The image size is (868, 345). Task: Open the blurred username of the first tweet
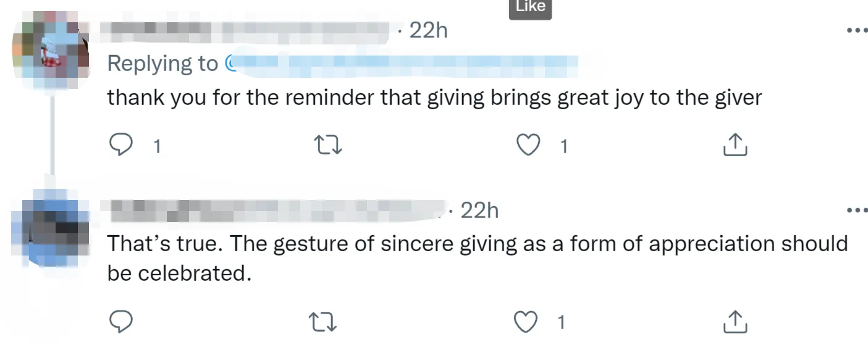pos(245,30)
